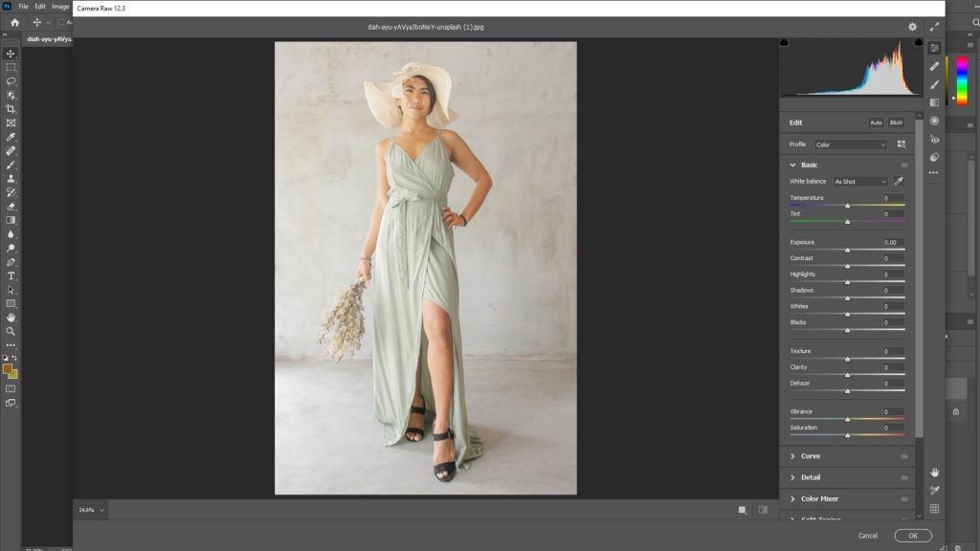980x551 pixels.
Task: Select the Hand tool in Photoshop toolbar
Action: pyautogui.click(x=11, y=318)
